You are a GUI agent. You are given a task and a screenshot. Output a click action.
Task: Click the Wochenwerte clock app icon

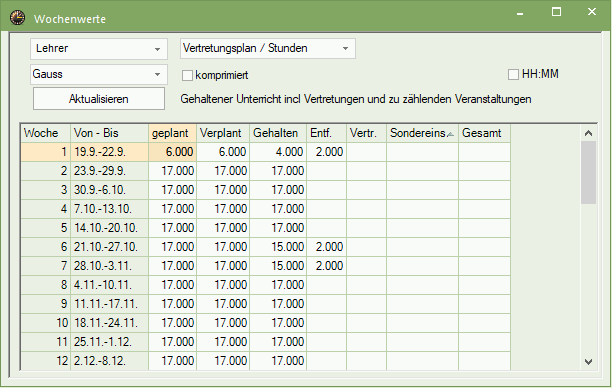coord(18,18)
